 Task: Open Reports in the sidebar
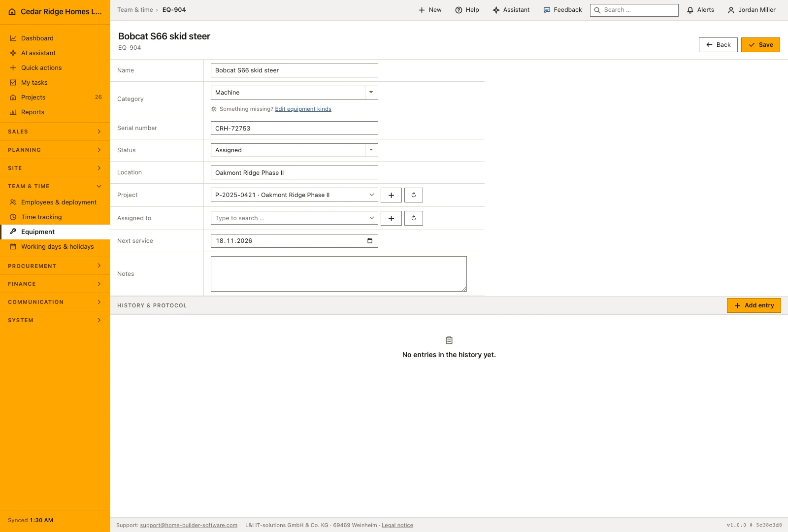(x=55, y=112)
